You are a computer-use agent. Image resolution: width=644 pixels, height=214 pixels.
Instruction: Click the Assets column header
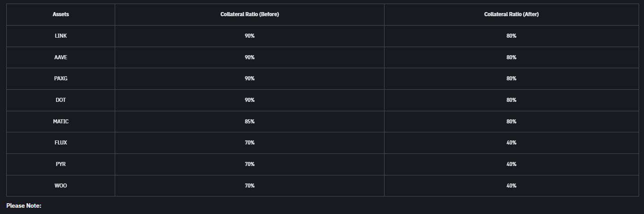pyautogui.click(x=61, y=14)
